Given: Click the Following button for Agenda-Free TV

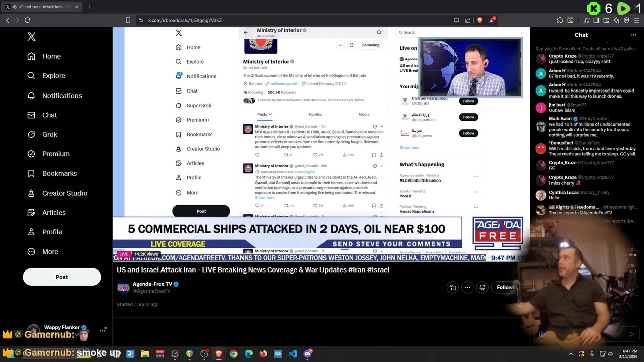Looking at the screenshot, I should (x=507, y=288).
